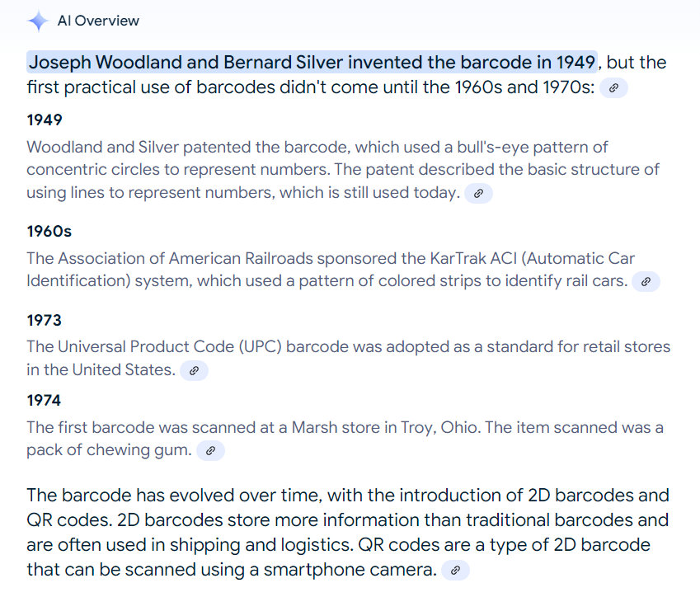Click the 1949 heading
Image resolution: width=700 pixels, height=597 pixels.
tap(45, 120)
